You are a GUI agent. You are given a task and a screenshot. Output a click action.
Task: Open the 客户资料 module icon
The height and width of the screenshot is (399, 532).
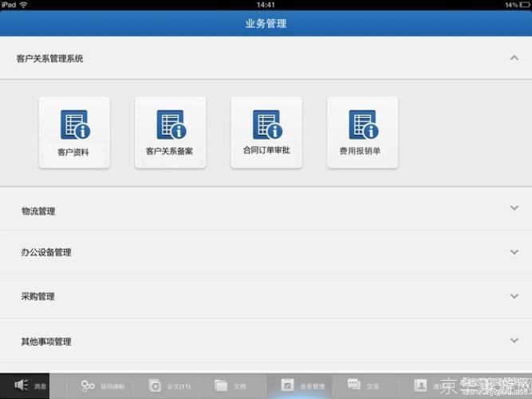pos(75,124)
